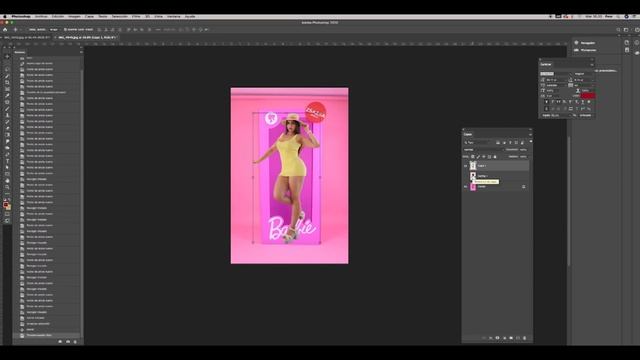Switch to the first document tab
Viewport: 640px width, 360px height.
pyautogui.click(x=28, y=37)
